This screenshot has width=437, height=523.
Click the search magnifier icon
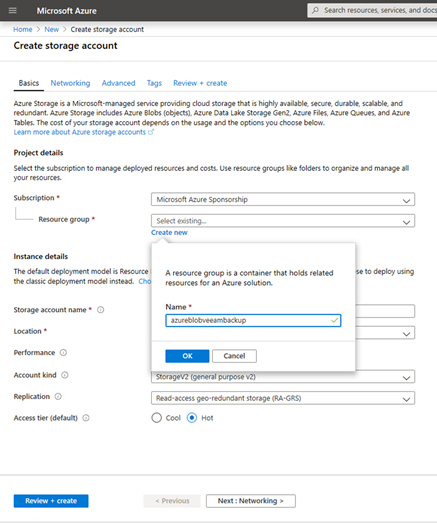click(315, 10)
